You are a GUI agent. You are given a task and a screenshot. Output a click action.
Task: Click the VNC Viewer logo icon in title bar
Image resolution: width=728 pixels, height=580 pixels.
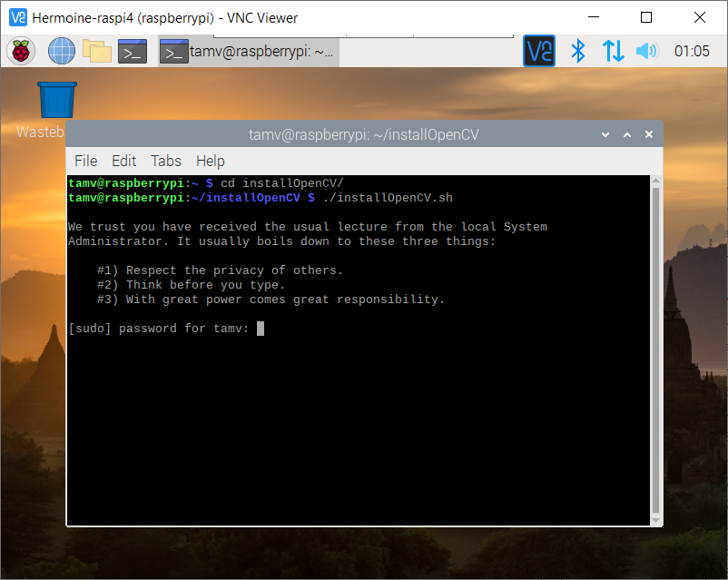point(18,17)
